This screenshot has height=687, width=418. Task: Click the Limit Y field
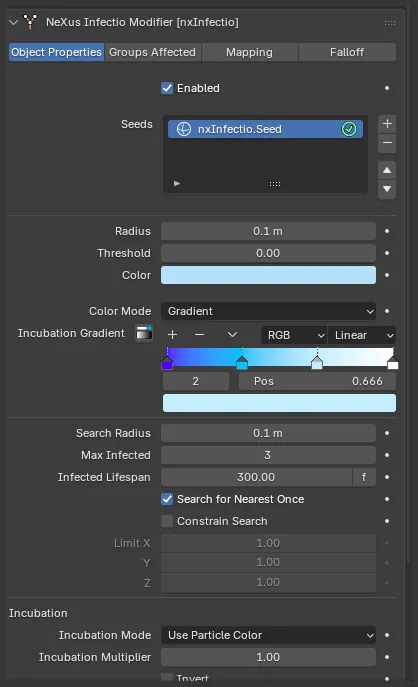point(268,562)
